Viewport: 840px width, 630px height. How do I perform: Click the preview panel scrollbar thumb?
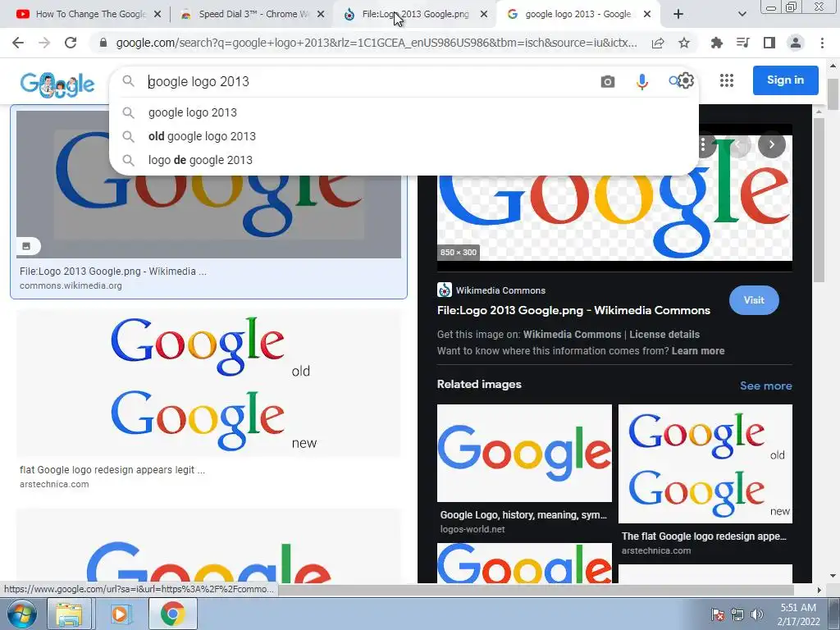coord(819,199)
